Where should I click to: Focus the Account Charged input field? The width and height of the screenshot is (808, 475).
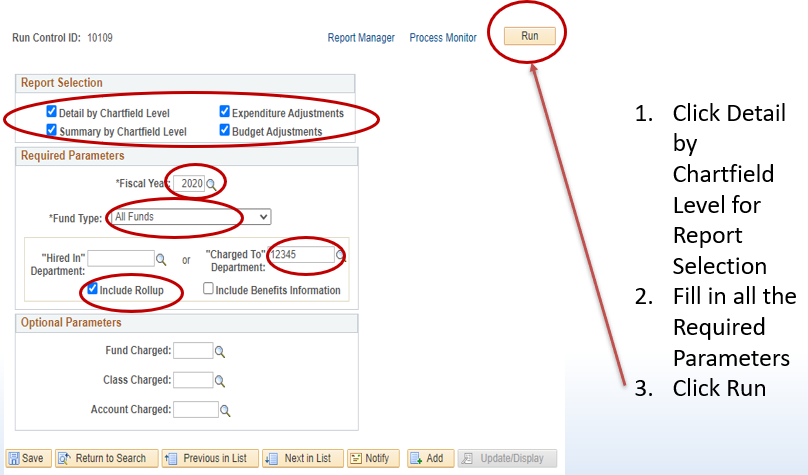[196, 410]
